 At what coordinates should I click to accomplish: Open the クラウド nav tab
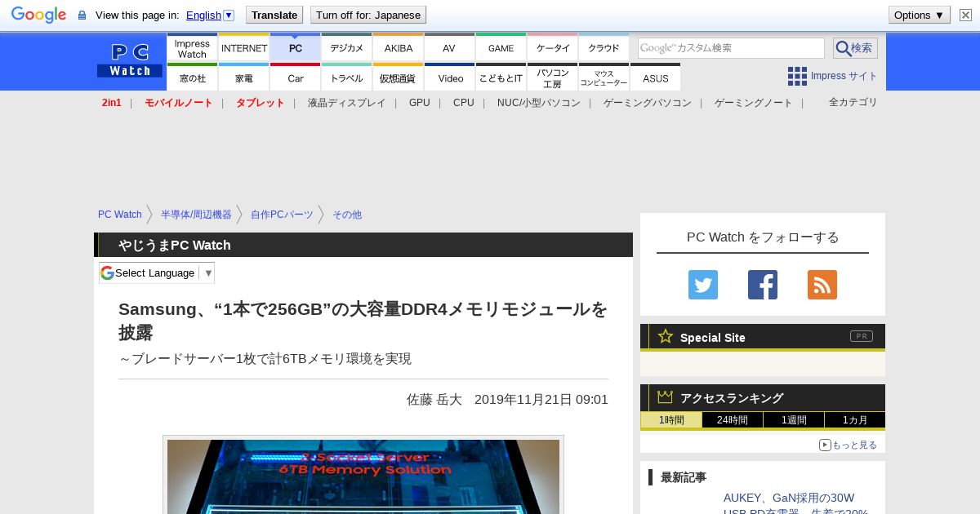(604, 48)
